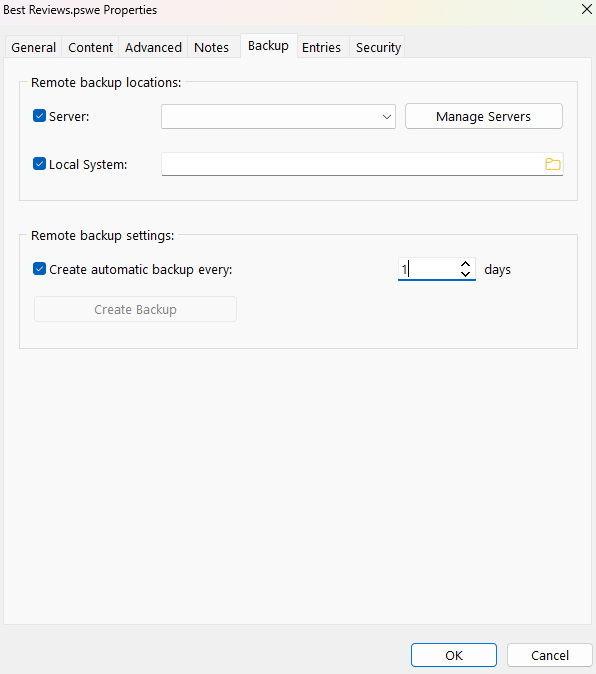596x674 pixels.
Task: Switch to the Entries tab
Action: [321, 47]
